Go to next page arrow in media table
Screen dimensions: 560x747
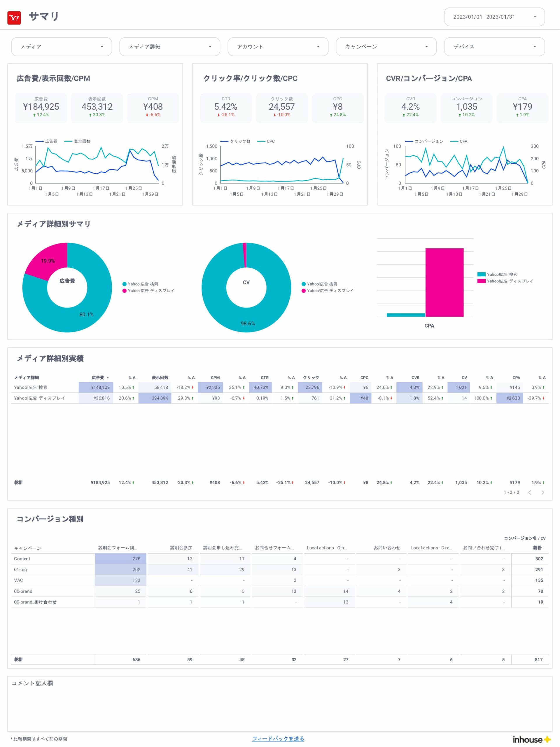point(542,492)
